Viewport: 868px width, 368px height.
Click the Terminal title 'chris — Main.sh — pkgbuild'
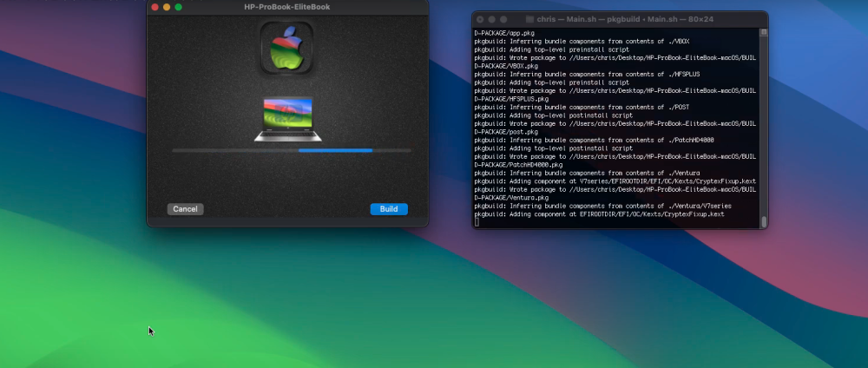(589, 19)
